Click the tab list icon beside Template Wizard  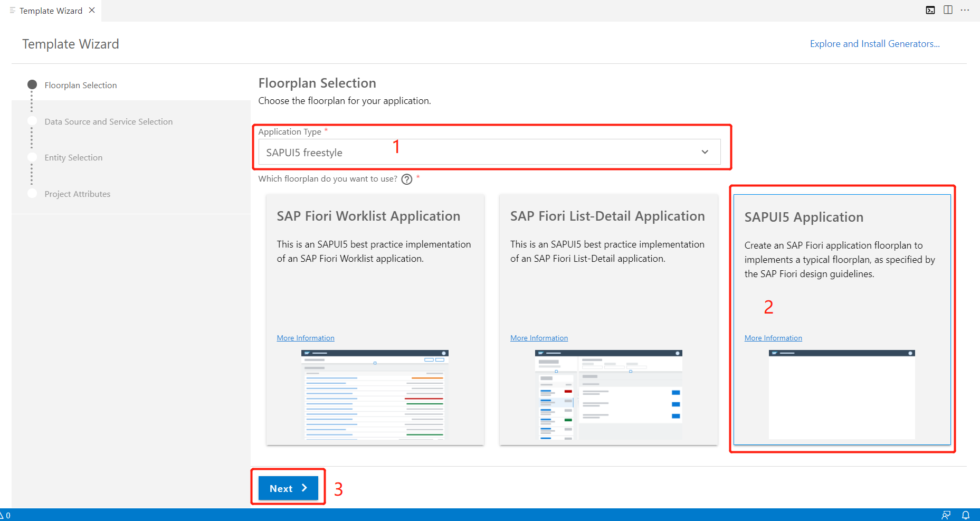coord(13,10)
